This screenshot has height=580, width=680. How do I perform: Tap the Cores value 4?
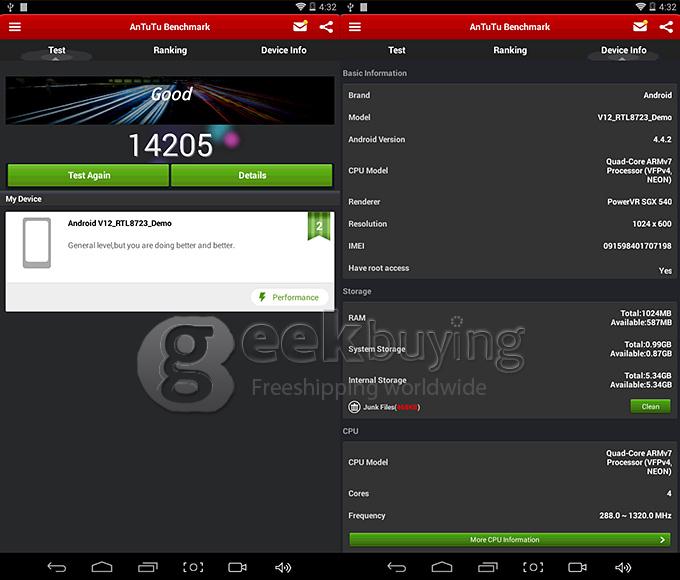[669, 493]
